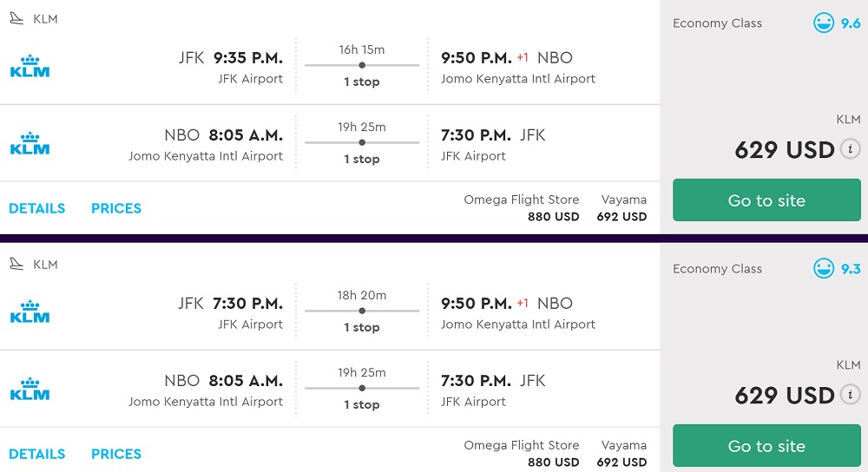Click the 9.6 rating smiley face icon
Image resolution: width=868 pixels, height=472 pixels.
[x=823, y=23]
